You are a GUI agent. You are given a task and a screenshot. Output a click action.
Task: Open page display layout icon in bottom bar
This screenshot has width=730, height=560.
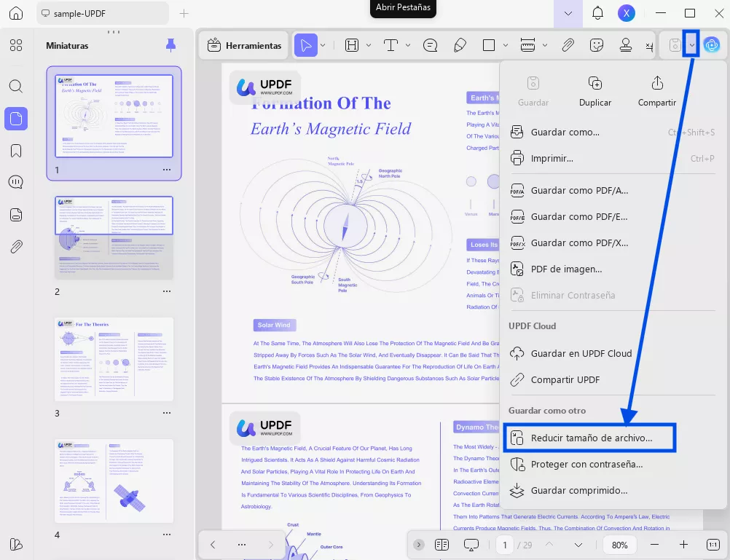click(441, 545)
